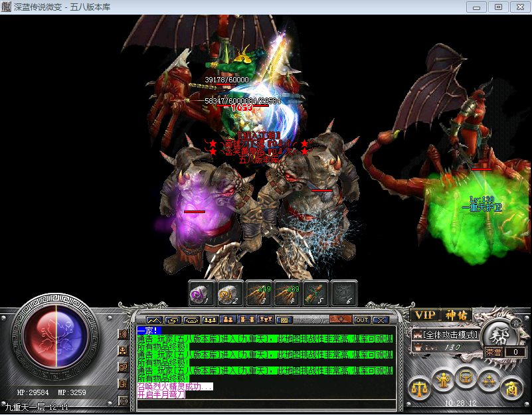This screenshot has height=415, width=532.
Task: Click the trophy row icon in chat toolbar
Action: coord(266,320)
